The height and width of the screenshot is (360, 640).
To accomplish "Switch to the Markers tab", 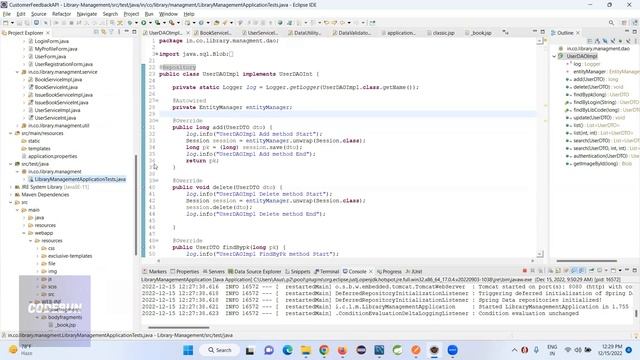I will pos(154,271).
